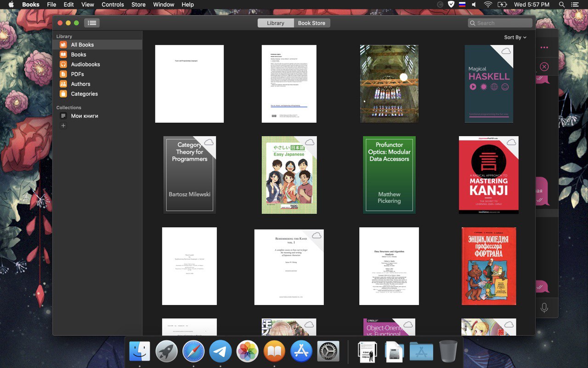Open the Мои книги collection

[97, 116]
